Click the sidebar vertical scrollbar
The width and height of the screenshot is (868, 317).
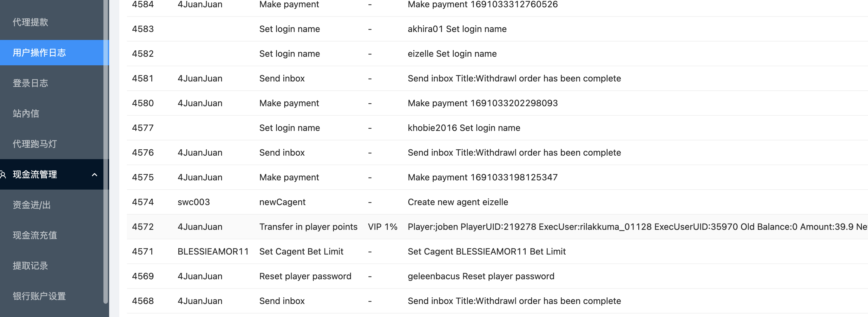point(106,152)
